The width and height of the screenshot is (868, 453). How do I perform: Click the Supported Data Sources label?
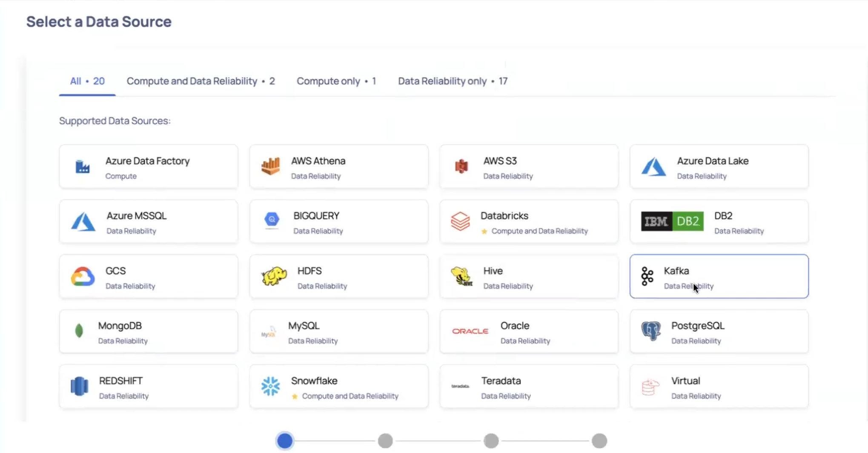(115, 121)
